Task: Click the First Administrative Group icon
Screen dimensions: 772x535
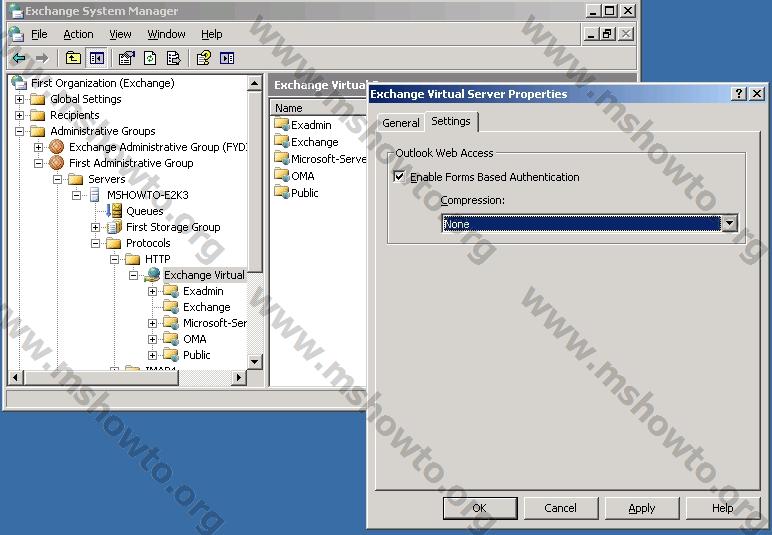Action: point(57,162)
